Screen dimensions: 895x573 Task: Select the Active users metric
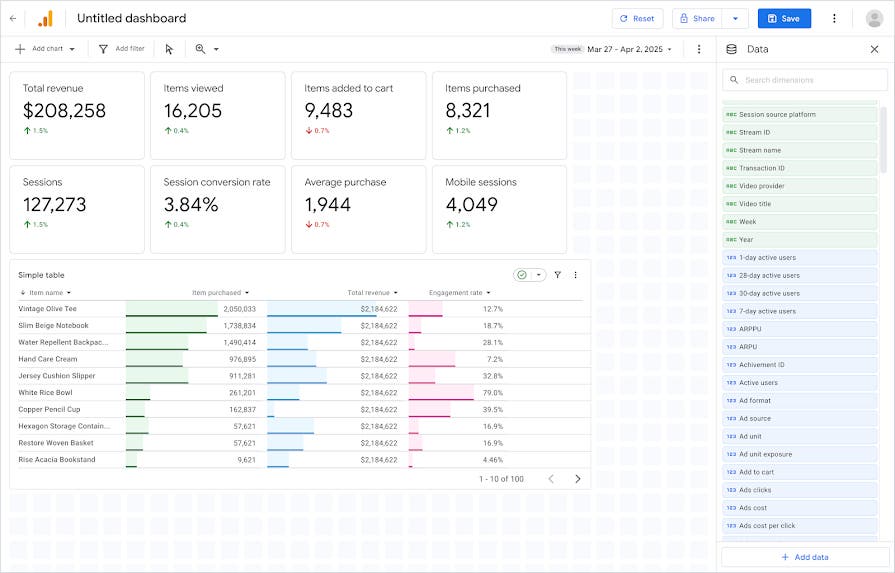800,383
